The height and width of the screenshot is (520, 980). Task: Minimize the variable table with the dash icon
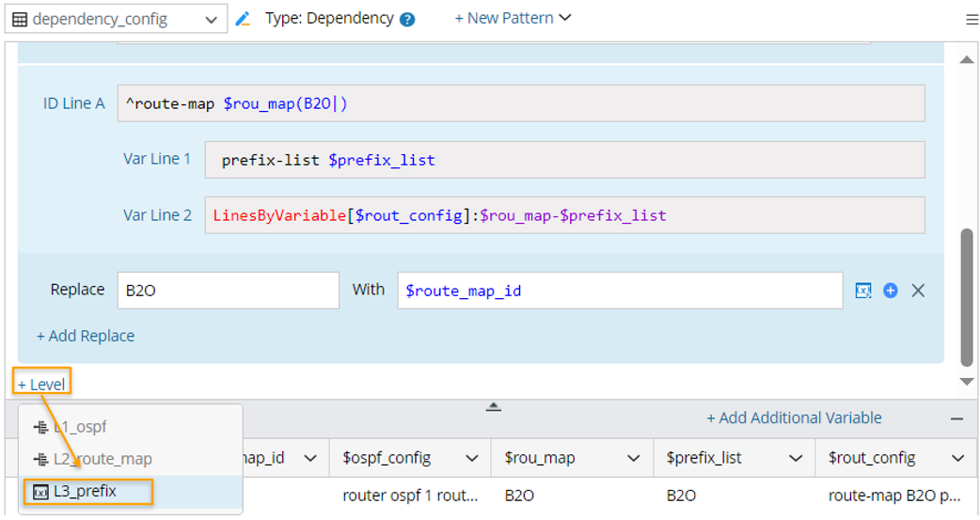(956, 418)
